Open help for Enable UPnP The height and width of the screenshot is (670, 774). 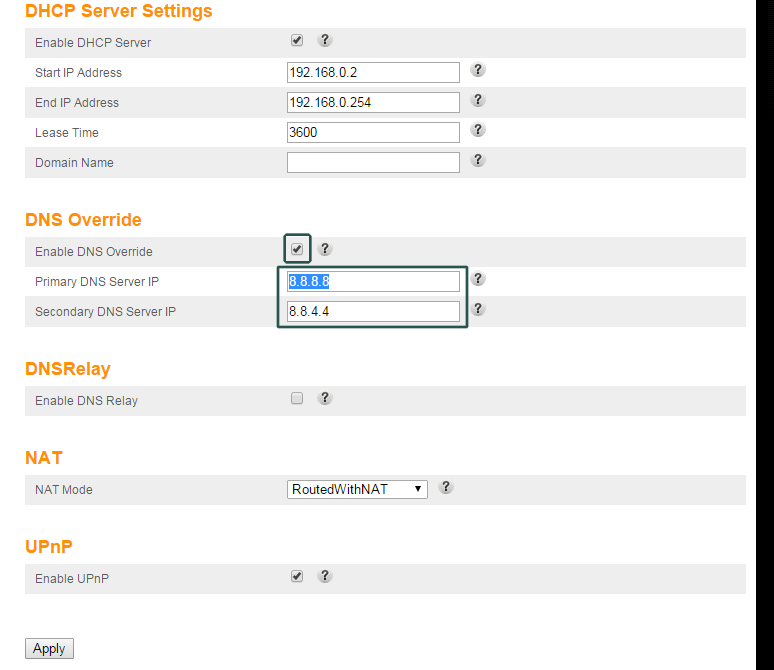click(x=324, y=577)
